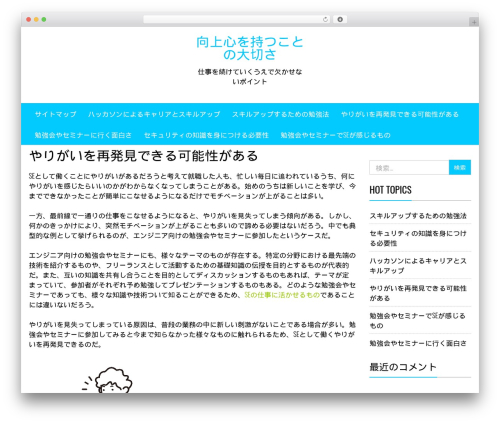Click the red close window dot
Viewport: 500px width, 423px height.
coord(29,20)
